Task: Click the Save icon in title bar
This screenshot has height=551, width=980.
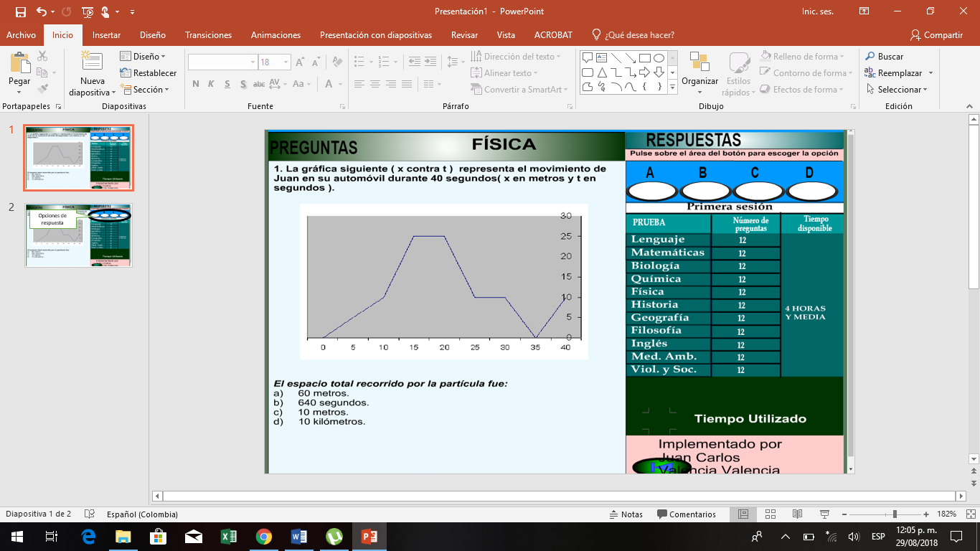Action: click(x=20, y=11)
